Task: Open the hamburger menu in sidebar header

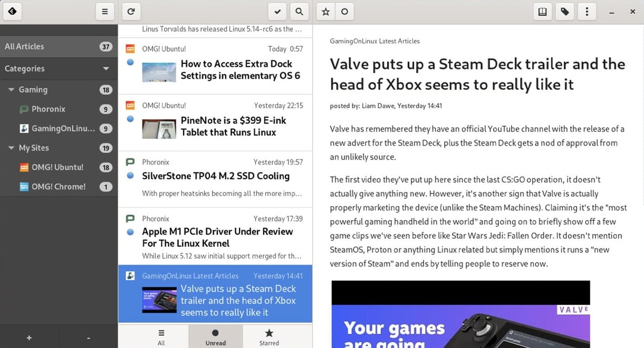Action: coord(105,11)
